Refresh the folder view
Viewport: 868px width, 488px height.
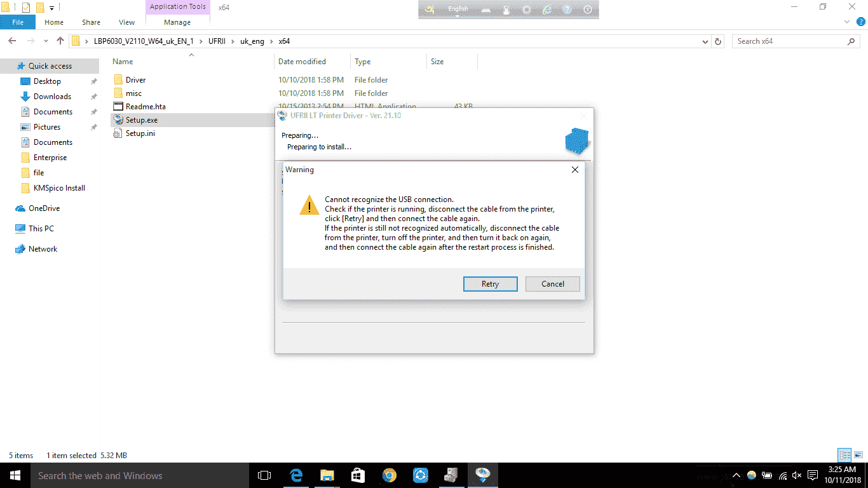click(719, 41)
